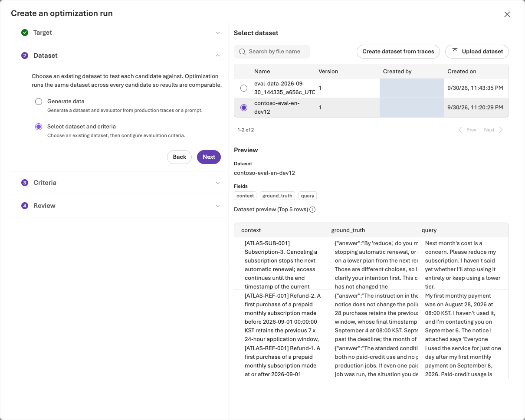Click contoso-eval-en-dev12 name in table
The height and width of the screenshot is (420, 525).
coord(277,108)
